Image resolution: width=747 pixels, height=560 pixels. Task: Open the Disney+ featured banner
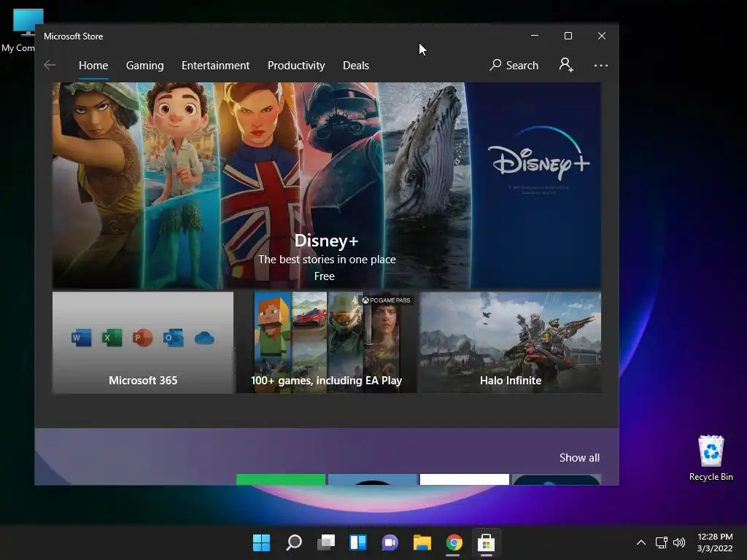coord(326,185)
